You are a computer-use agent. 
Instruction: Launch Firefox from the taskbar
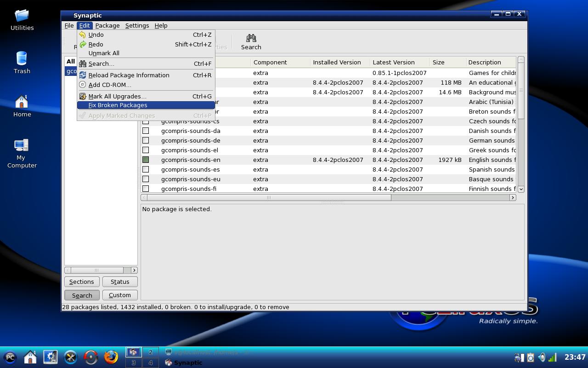111,357
